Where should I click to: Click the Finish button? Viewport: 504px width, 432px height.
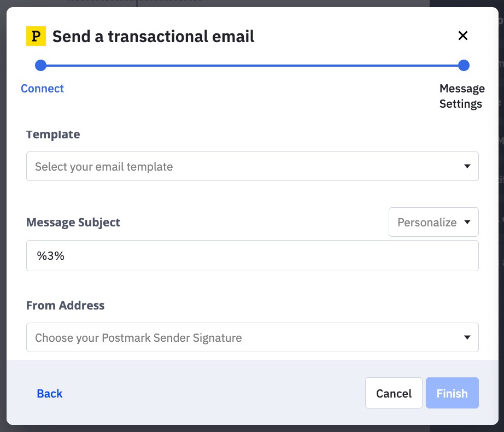coord(452,393)
